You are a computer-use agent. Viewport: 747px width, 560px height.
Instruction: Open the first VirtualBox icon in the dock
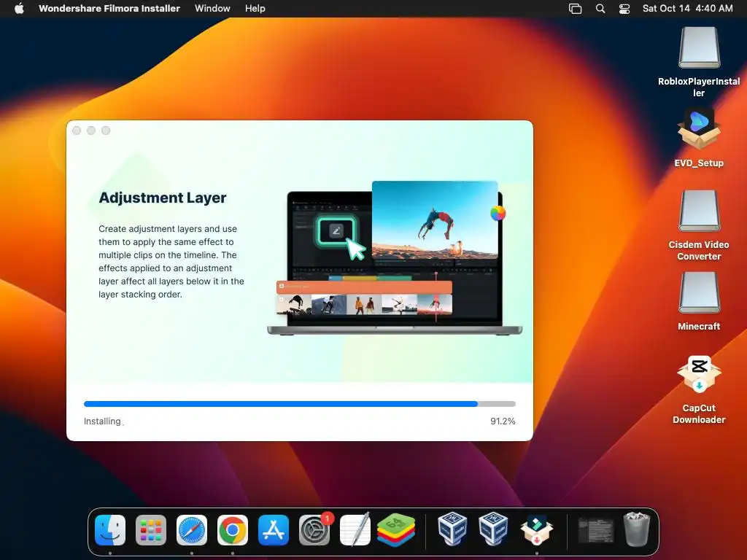pos(452,529)
